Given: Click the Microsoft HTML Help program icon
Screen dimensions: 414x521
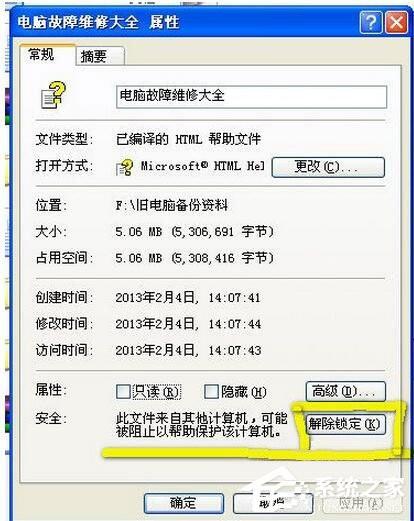Looking at the screenshot, I should click(x=125, y=167).
